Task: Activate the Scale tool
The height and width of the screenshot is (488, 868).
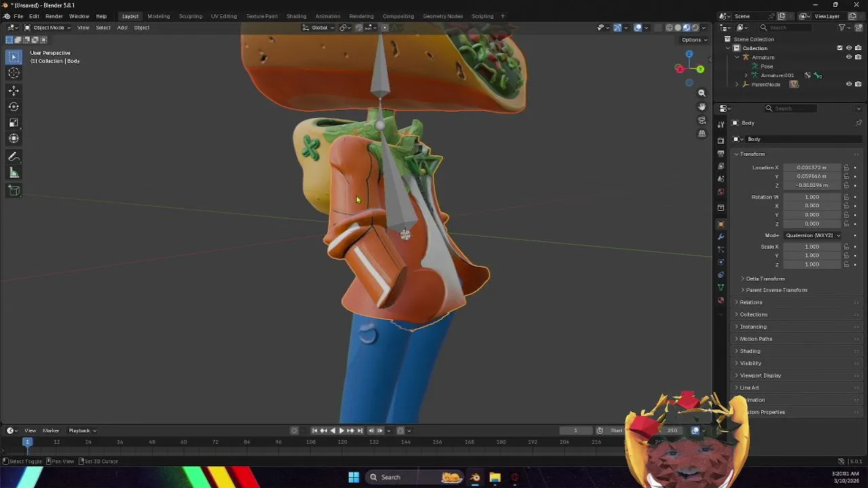Action: 14,123
